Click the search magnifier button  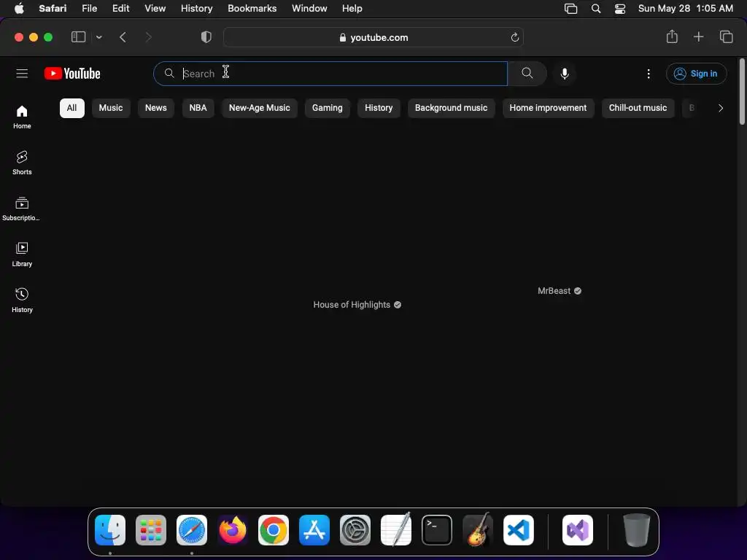click(x=527, y=74)
